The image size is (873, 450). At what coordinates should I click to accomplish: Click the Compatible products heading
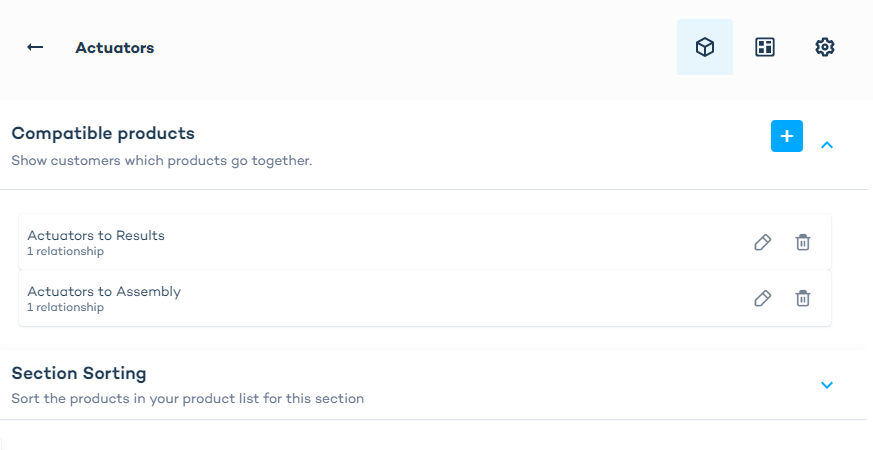pyautogui.click(x=103, y=133)
